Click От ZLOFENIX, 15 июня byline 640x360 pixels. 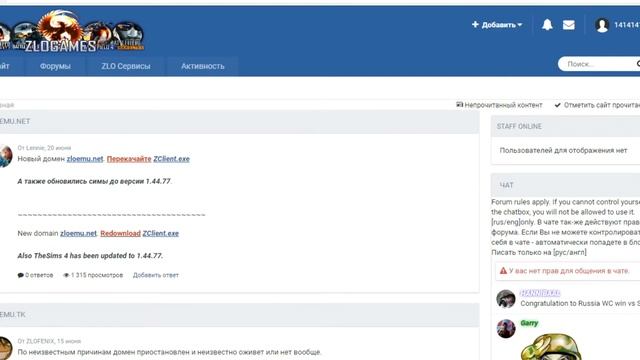point(49,341)
